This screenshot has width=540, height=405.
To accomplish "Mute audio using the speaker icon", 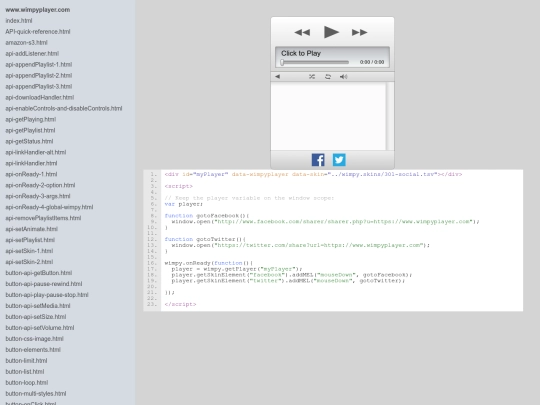I will (344, 76).
